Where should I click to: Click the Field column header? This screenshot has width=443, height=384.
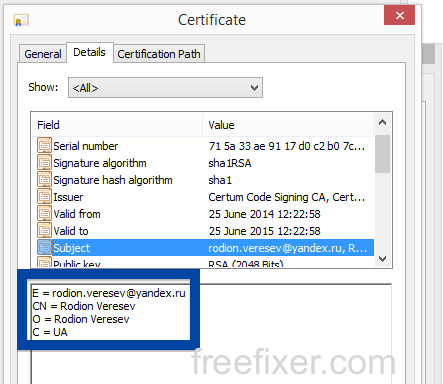(x=117, y=125)
